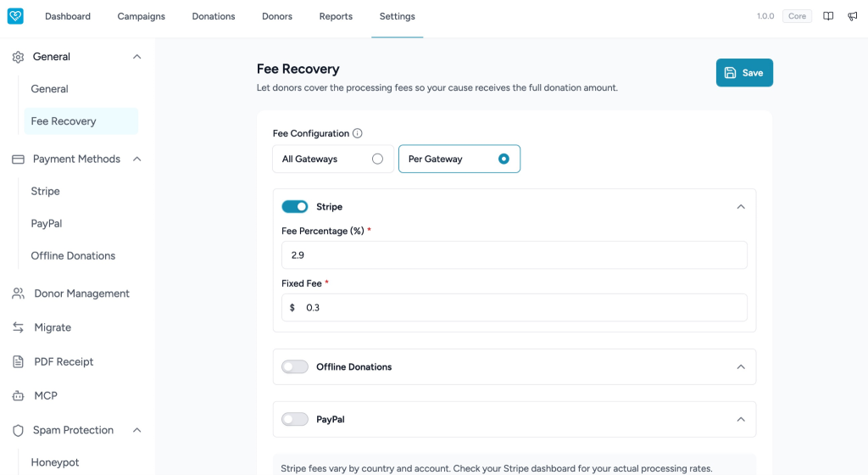868x475 pixels.
Task: Toggle the Offline Donations panel chevron
Action: (741, 367)
